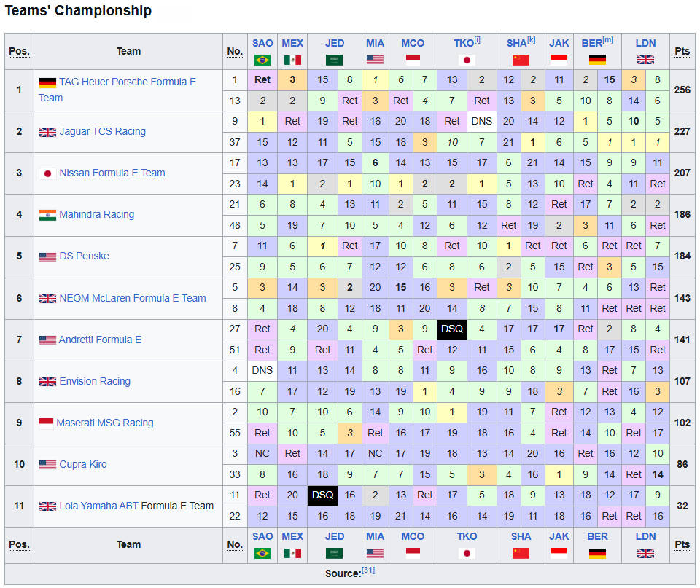This screenshot has height=588, width=700.
Task: Click black DSQ cell in Andretti row 27
Action: [x=452, y=329]
